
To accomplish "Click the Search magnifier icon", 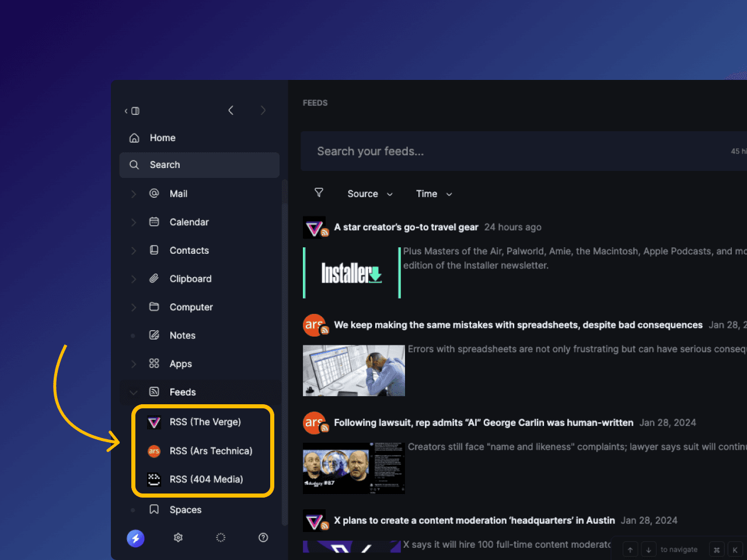I will (x=134, y=165).
